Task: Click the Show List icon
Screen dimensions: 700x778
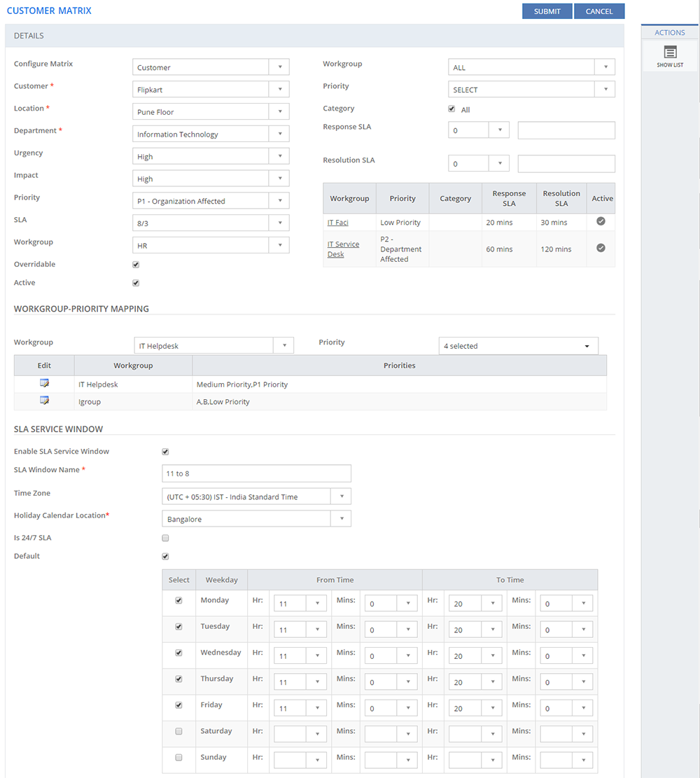Action: (x=670, y=53)
